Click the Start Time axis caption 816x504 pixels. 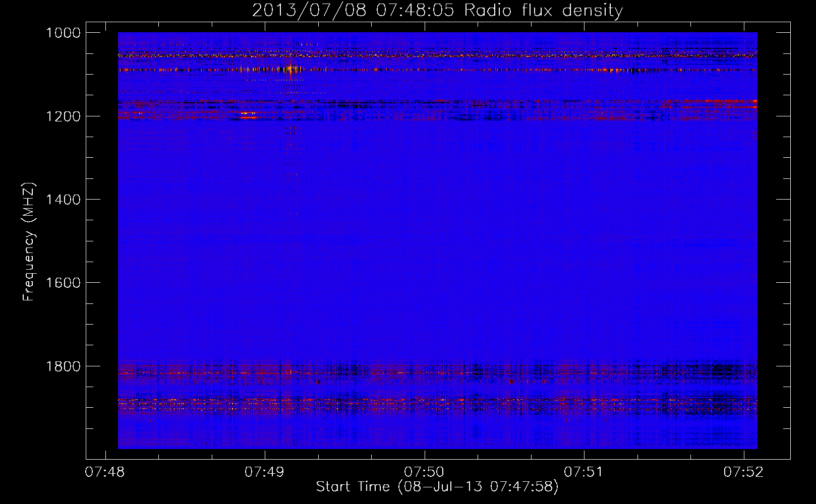(x=437, y=487)
